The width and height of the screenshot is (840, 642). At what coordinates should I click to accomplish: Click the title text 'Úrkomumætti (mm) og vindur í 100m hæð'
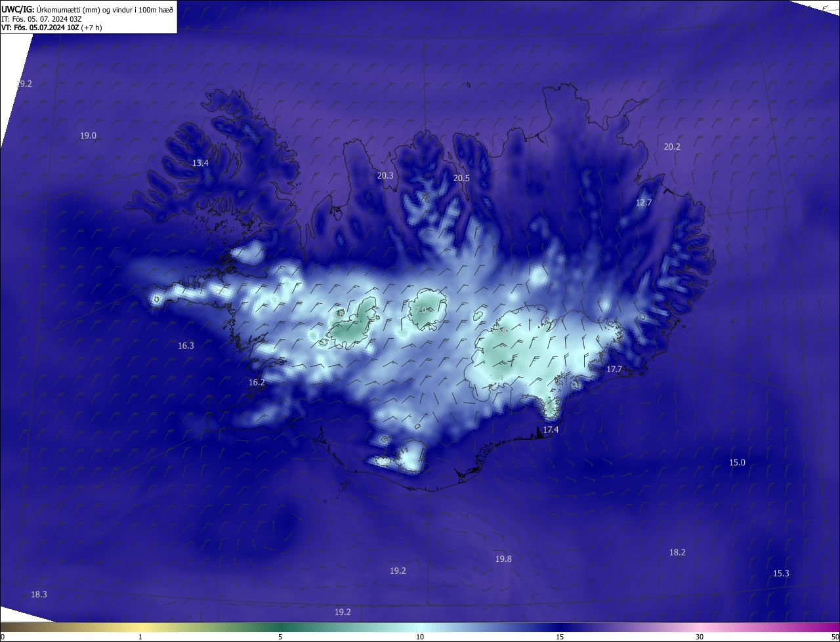(x=104, y=9)
